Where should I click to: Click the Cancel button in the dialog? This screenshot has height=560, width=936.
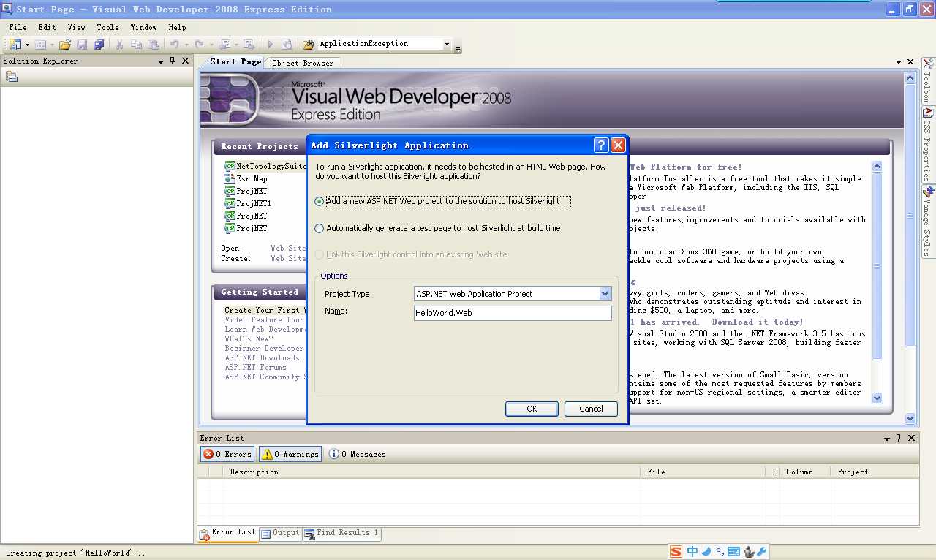click(x=591, y=409)
